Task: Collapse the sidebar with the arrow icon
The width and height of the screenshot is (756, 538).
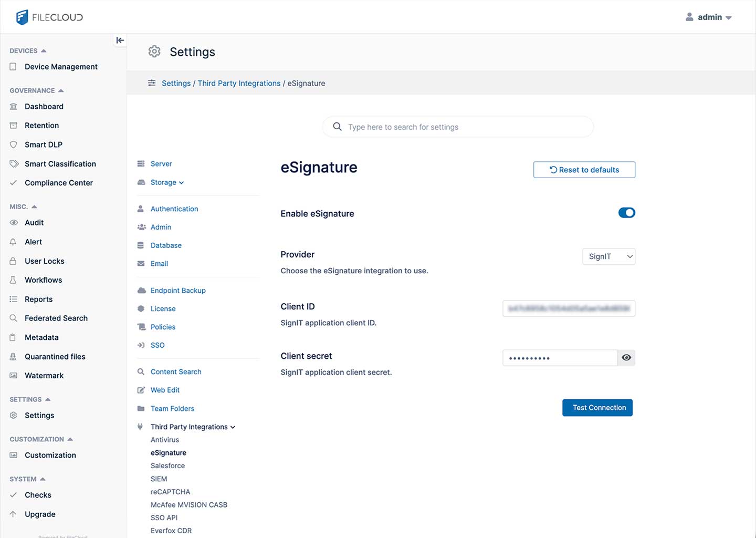Action: coord(120,40)
